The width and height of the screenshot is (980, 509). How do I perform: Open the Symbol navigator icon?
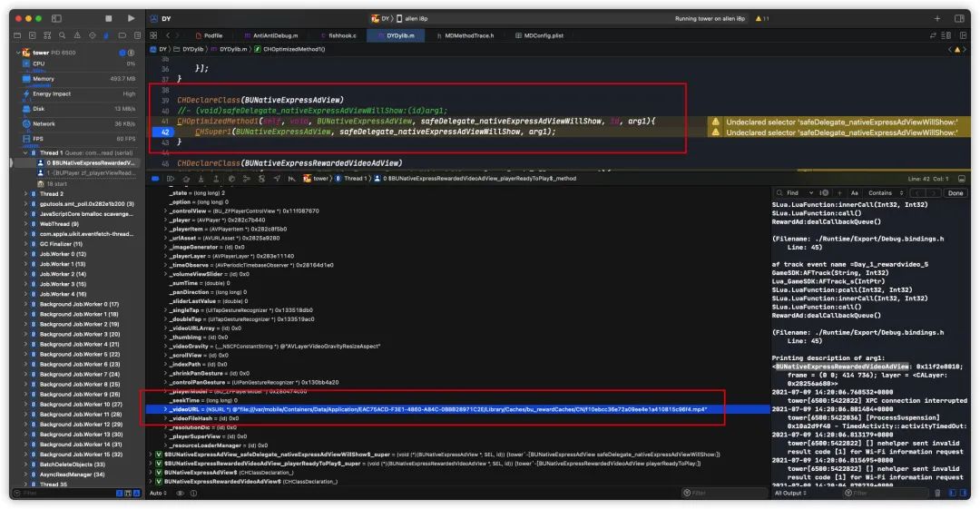47,35
